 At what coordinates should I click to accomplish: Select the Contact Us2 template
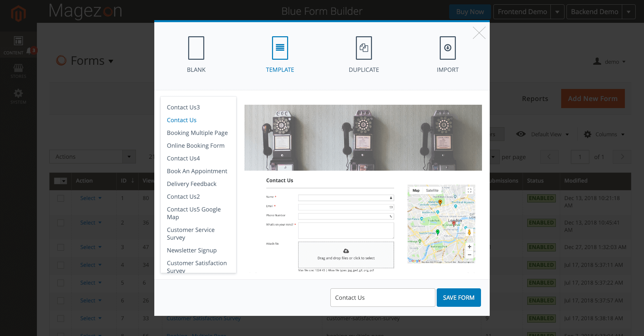pos(183,197)
